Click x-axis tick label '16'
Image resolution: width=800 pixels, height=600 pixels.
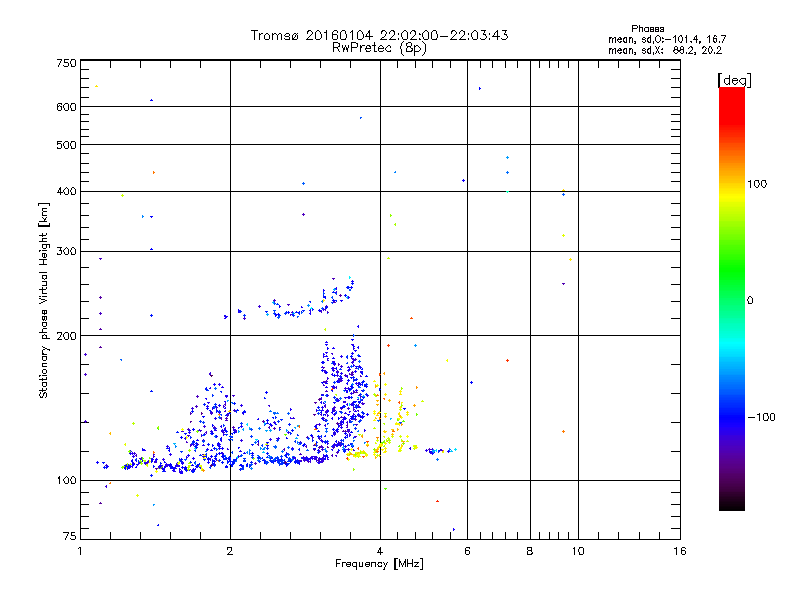680,551
